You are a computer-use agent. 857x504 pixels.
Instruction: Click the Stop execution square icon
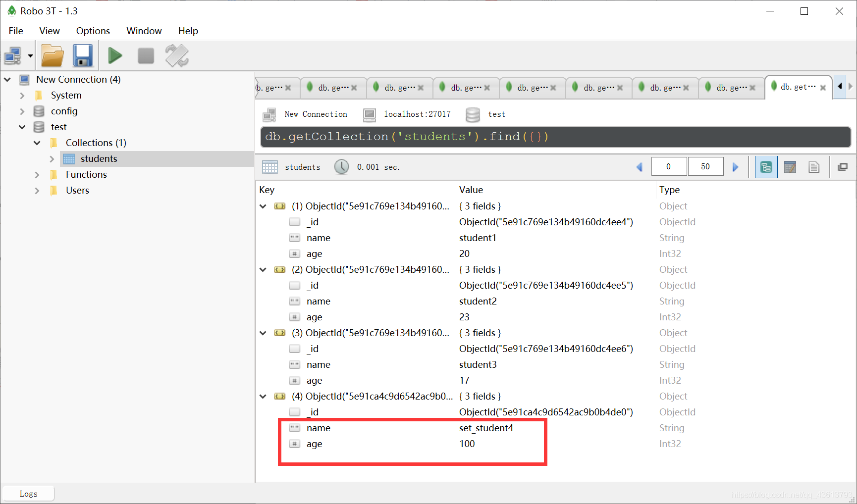point(146,56)
